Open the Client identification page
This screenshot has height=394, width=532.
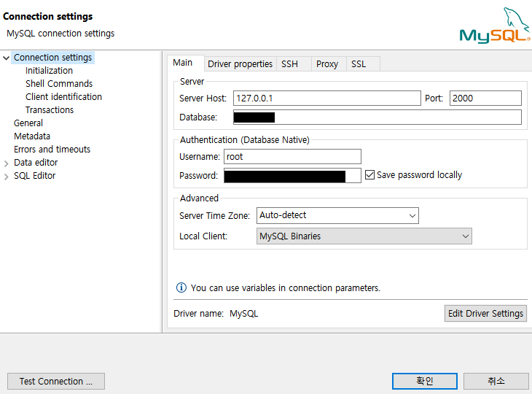[64, 97]
